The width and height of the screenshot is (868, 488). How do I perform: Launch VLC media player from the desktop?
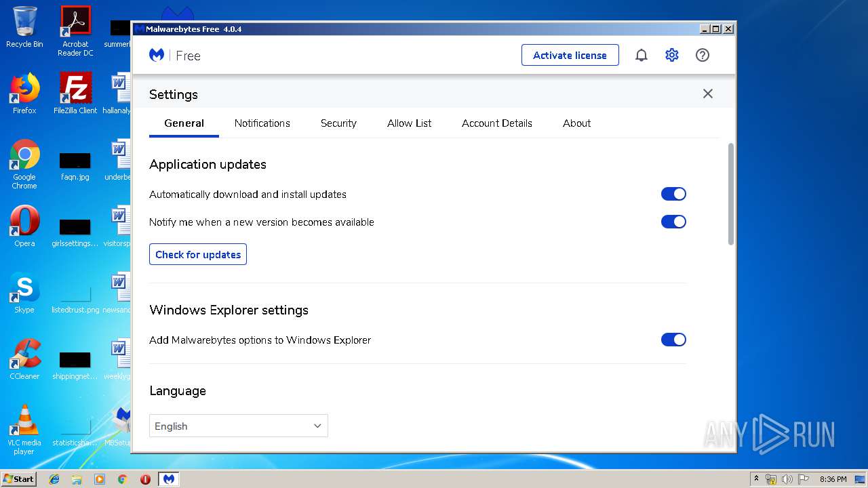tap(24, 430)
